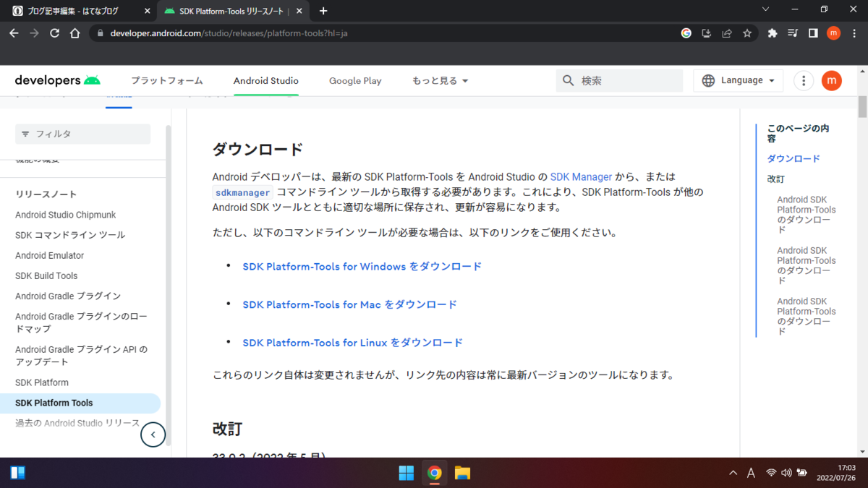
Task: Open the Chrome three-dot menu
Action: pyautogui.click(x=854, y=33)
